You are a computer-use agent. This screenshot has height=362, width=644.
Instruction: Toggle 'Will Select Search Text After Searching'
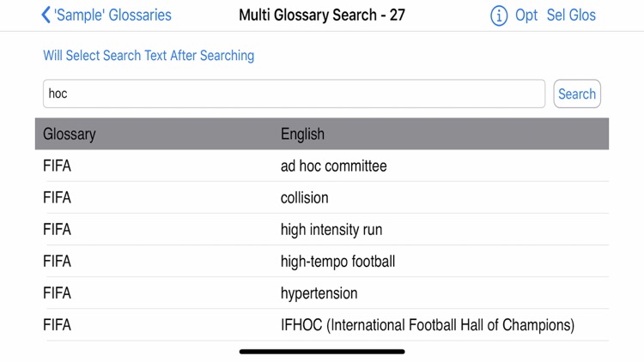tap(149, 56)
